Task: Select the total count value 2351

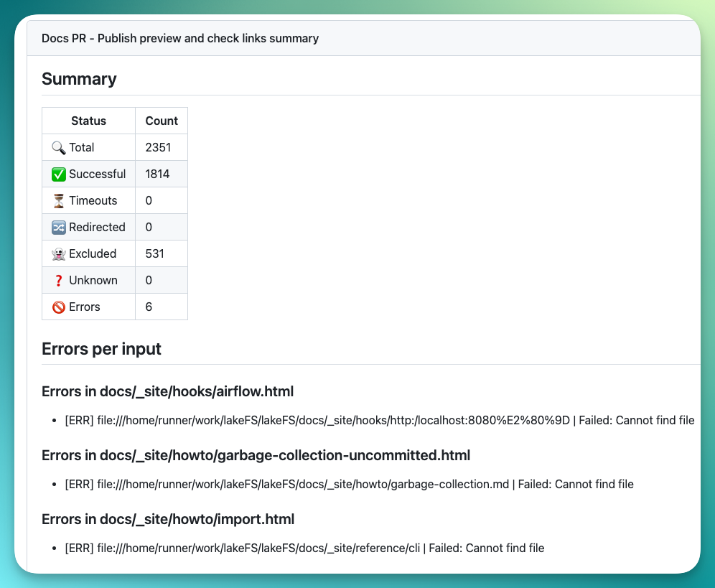Action: point(157,147)
